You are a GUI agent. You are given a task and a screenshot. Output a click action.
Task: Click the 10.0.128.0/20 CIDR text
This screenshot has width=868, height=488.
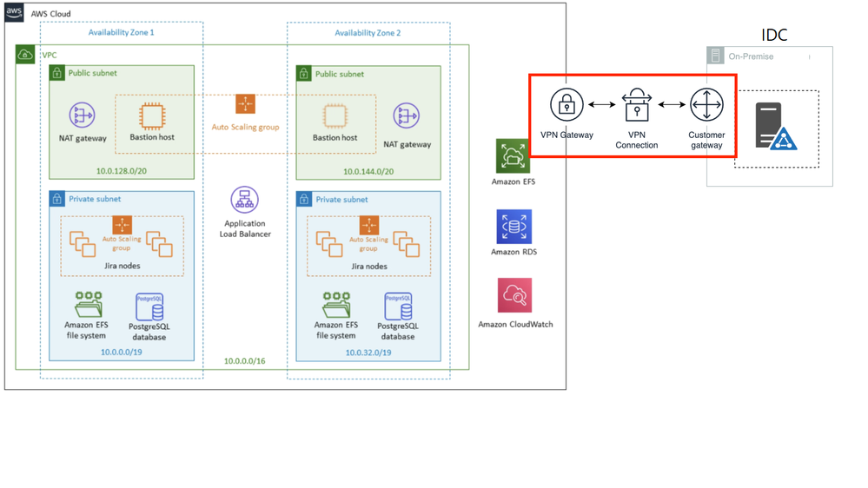pos(122,171)
